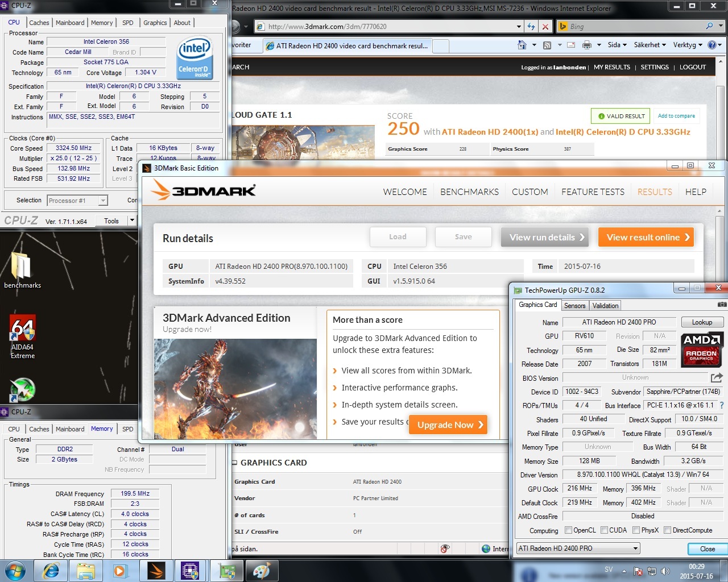The image size is (728, 582).
Task: Switch to Mainboard tab in top CPU-Z window
Action: [70, 23]
